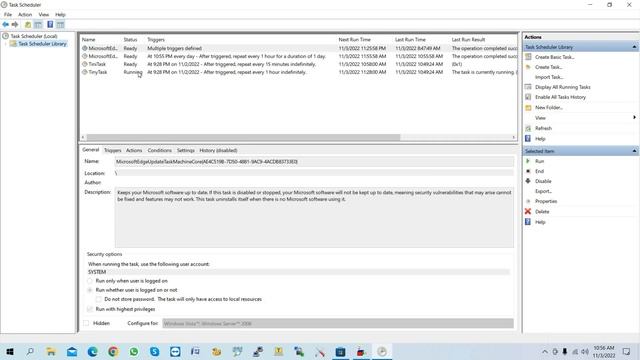The width and height of the screenshot is (640, 360).
Task: Toggle the Show/Hide Console Tree toolbar icon
Action: (x=38, y=25)
